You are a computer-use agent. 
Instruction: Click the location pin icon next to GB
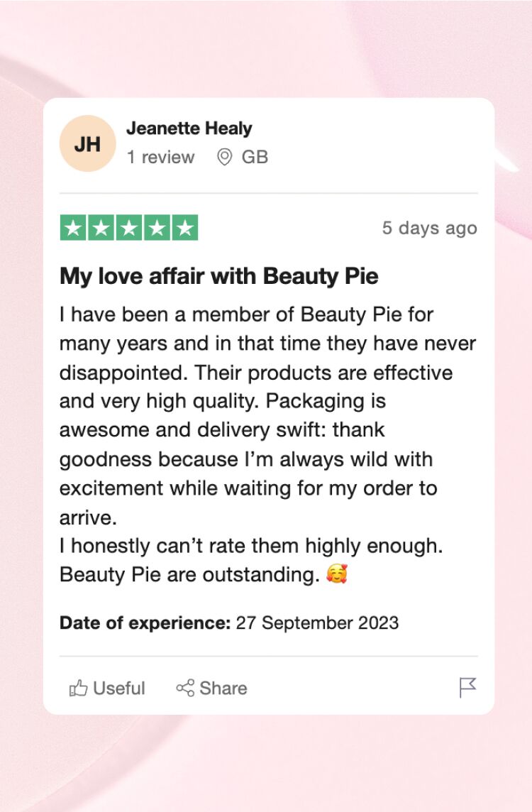click(223, 157)
